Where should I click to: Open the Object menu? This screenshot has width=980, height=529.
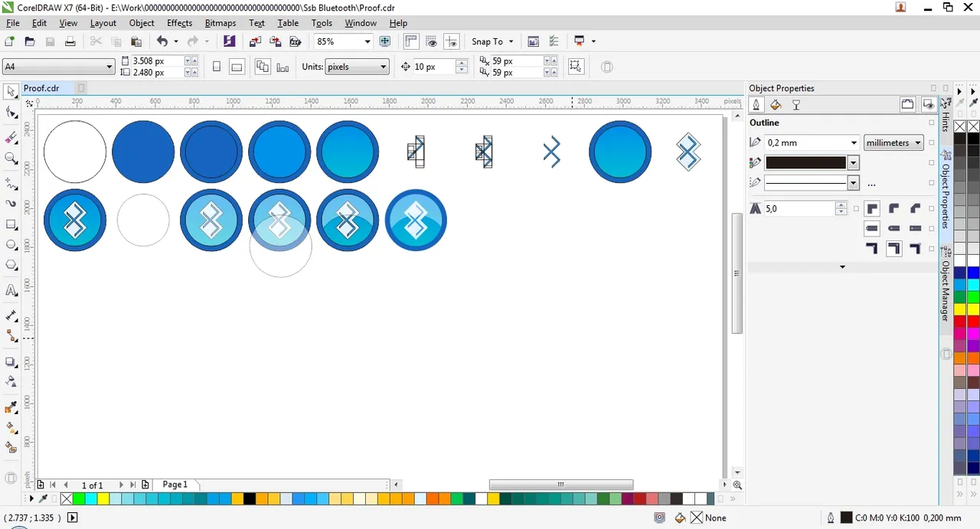coord(142,23)
